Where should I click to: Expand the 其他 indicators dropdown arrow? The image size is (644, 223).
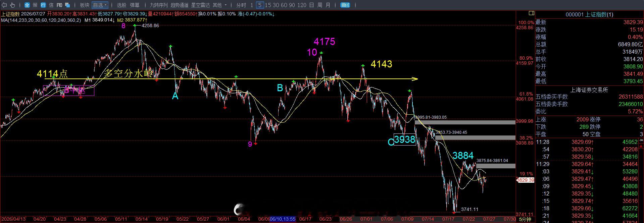(x=226, y=5)
